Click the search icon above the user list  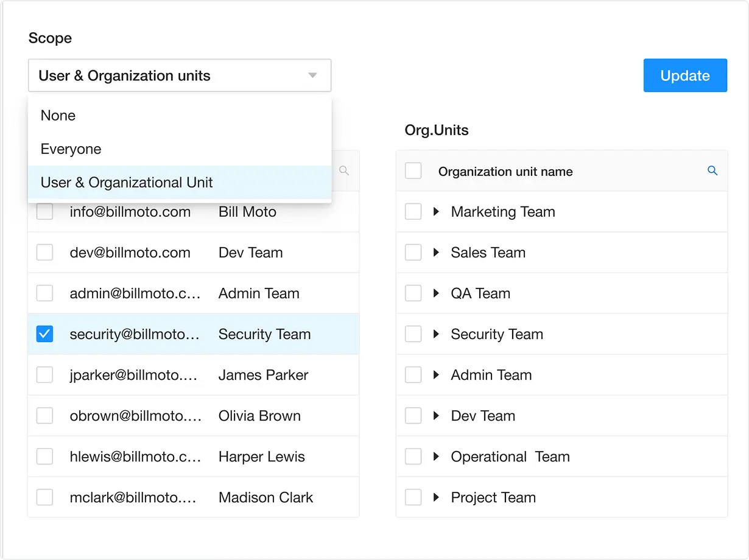point(344,171)
